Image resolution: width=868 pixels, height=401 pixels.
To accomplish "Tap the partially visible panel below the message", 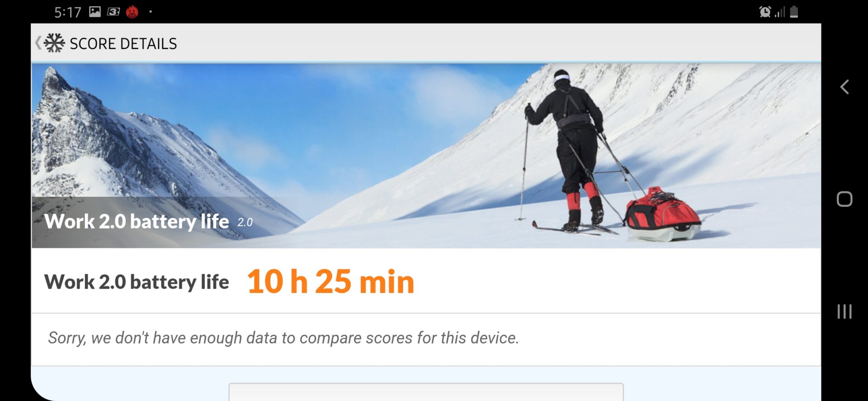I will pos(426,392).
